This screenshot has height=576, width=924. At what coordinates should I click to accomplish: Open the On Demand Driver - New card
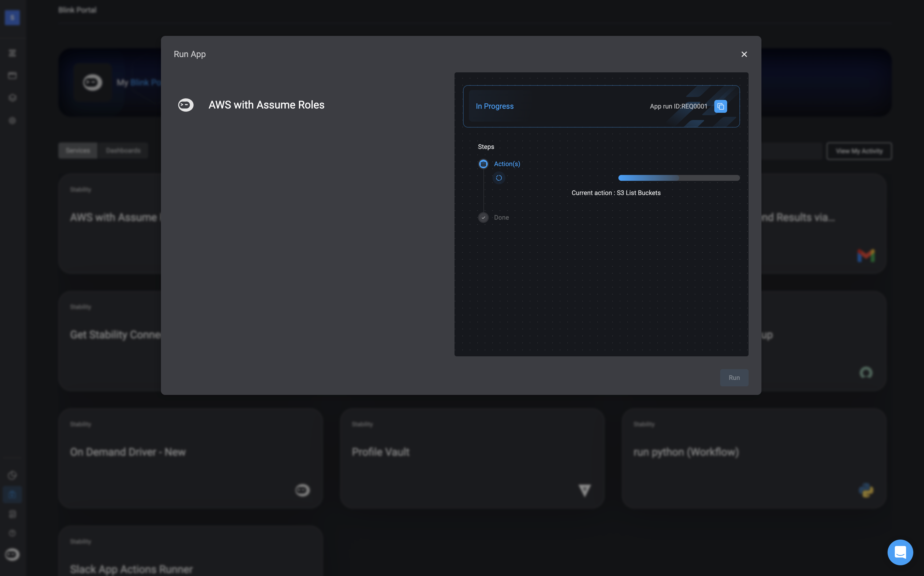[190, 458]
